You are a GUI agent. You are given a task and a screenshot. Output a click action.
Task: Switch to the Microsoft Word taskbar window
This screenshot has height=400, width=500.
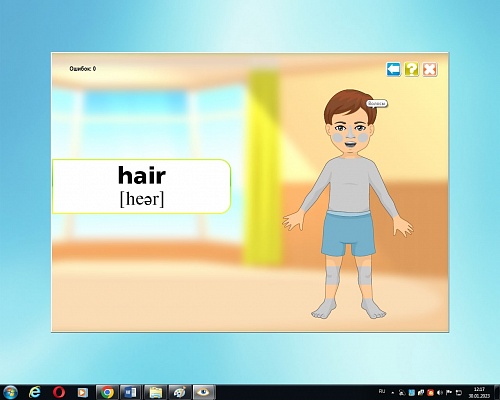click(x=131, y=392)
